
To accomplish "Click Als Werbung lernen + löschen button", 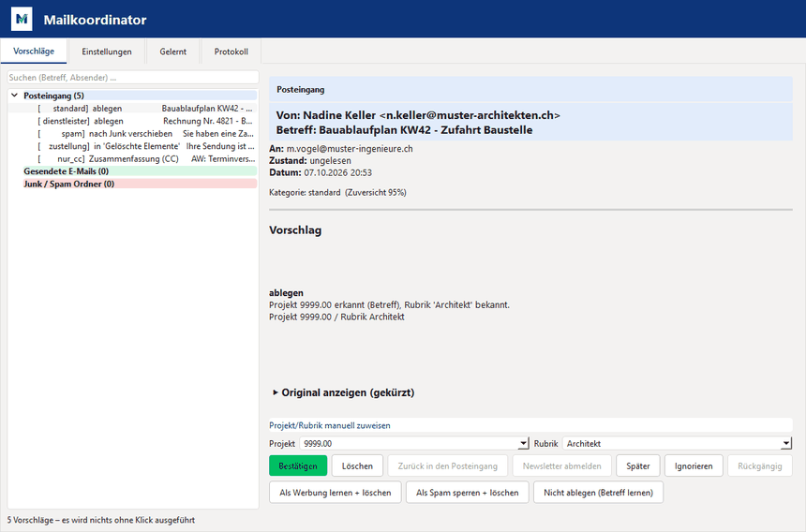I will tap(336, 493).
